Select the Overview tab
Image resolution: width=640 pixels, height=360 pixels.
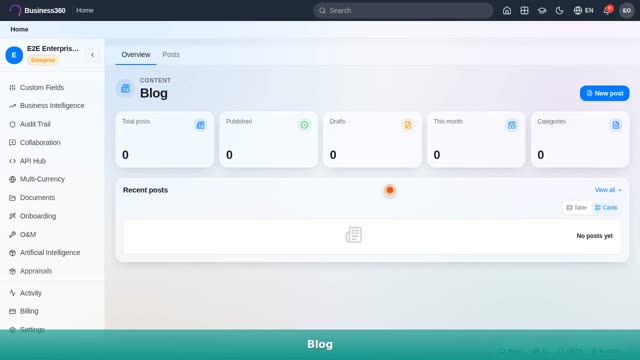136,54
